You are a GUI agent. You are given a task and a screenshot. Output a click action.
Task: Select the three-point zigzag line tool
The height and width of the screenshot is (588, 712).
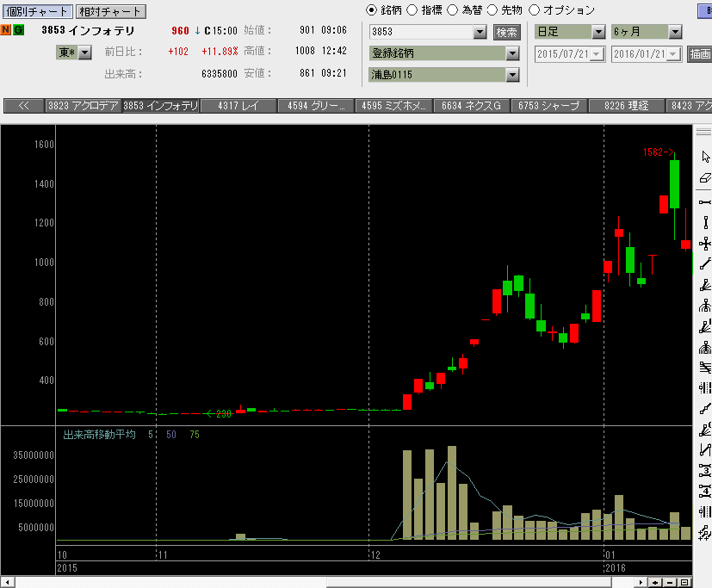[705, 409]
